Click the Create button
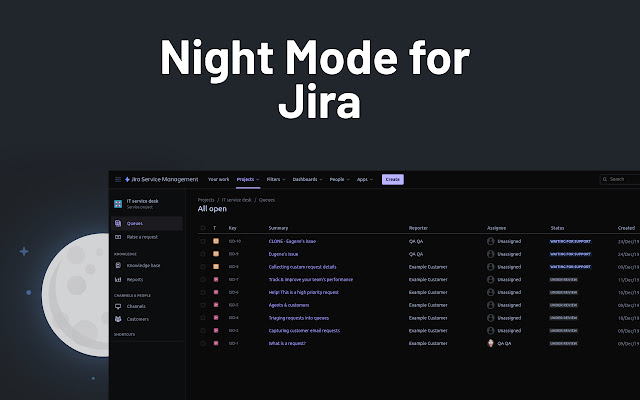This screenshot has width=640, height=400. click(393, 179)
